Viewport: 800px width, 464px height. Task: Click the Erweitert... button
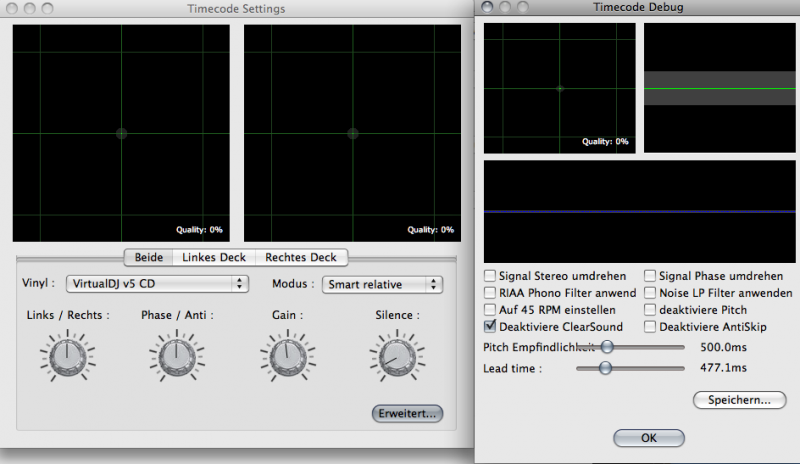coord(407,413)
